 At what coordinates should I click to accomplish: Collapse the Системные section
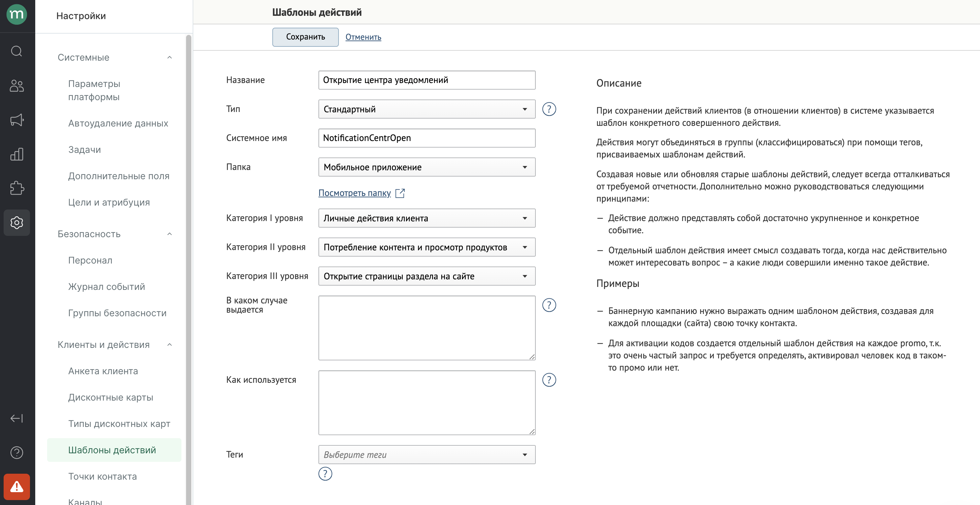coord(170,57)
